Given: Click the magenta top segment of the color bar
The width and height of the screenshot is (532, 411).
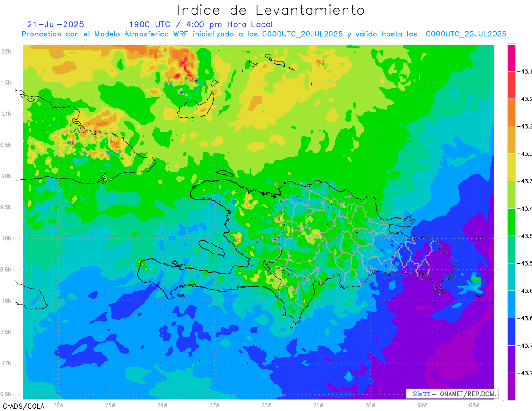Looking at the screenshot, I should [511, 58].
